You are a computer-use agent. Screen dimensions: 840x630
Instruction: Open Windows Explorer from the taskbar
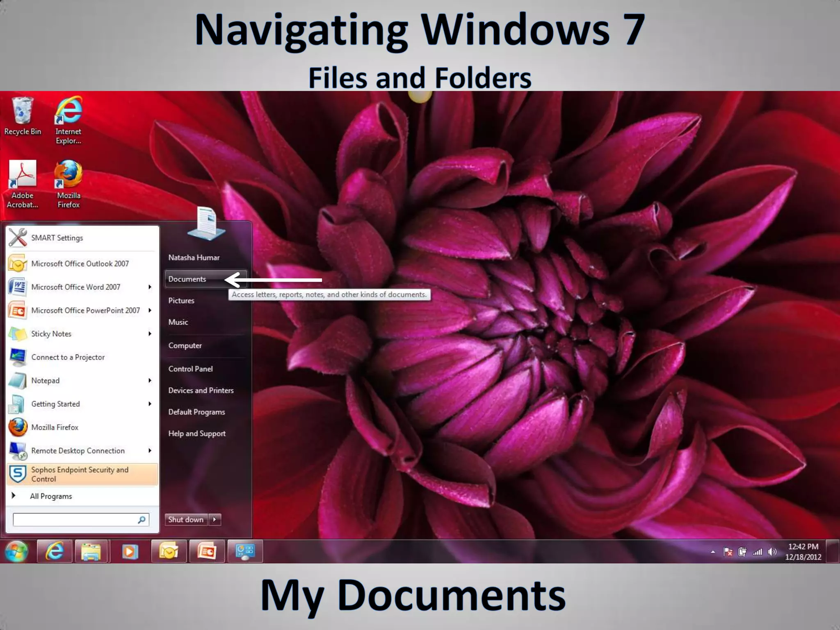point(91,551)
